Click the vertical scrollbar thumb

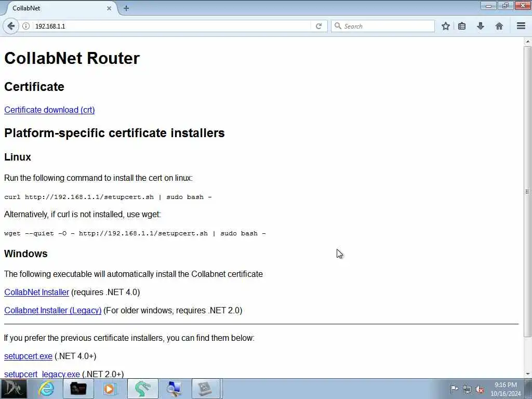pyautogui.click(x=527, y=192)
